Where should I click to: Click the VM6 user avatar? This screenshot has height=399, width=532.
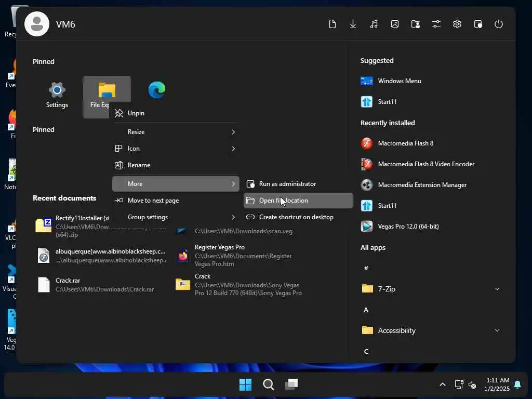[x=37, y=24]
